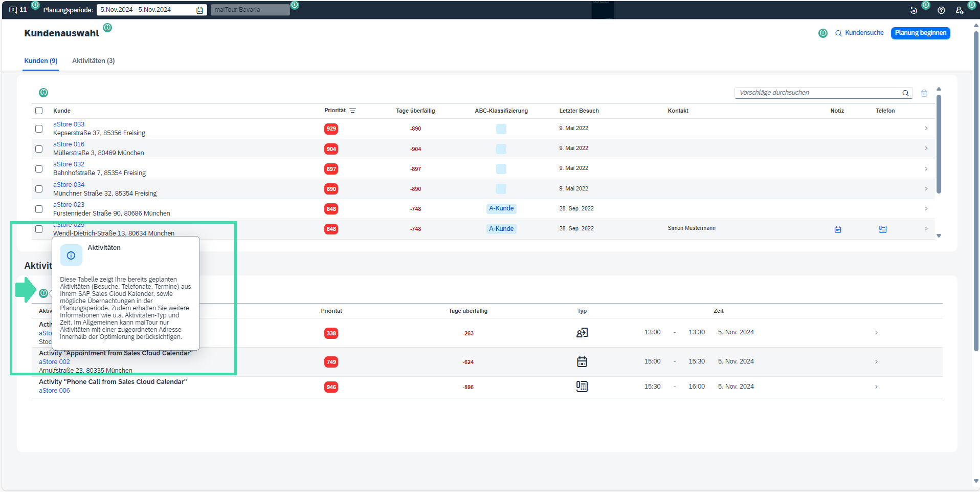Expand details chevron for aStore 034 row

click(x=926, y=188)
